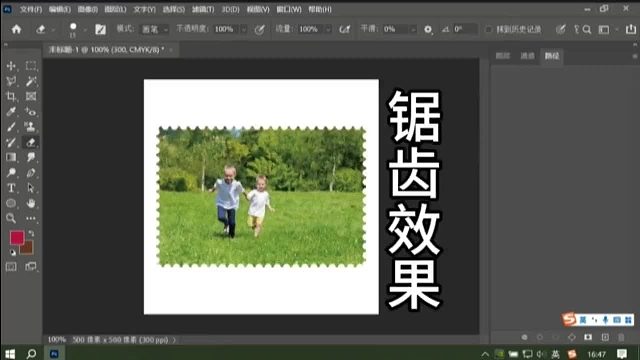Viewport: 640px width, 360px height.
Task: Open the Select (S) menu
Action: (173, 9)
